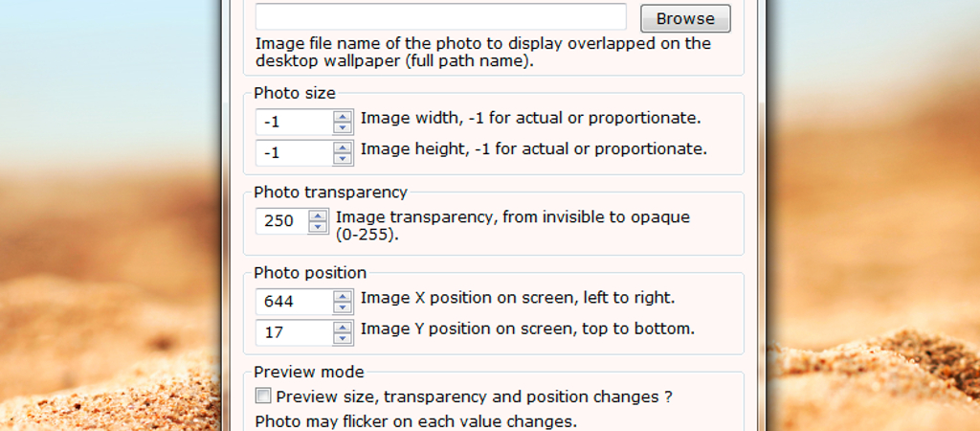Click the image width value field
This screenshot has height=431, width=980.
click(x=294, y=123)
